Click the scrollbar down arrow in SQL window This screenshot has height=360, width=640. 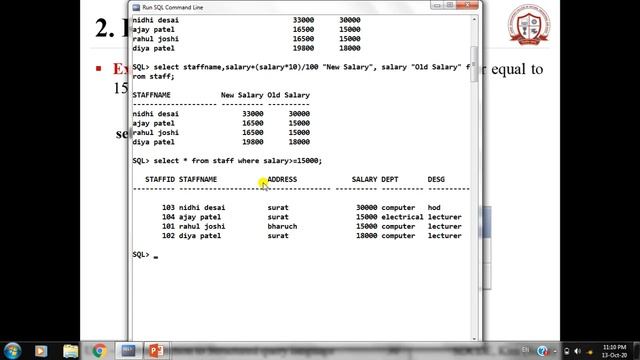pyautogui.click(x=474, y=338)
